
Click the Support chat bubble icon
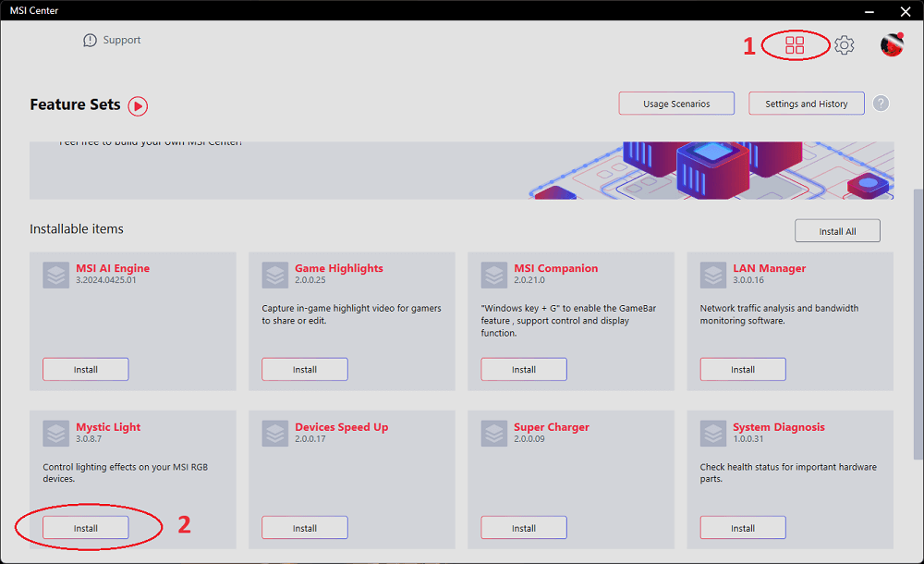(90, 40)
